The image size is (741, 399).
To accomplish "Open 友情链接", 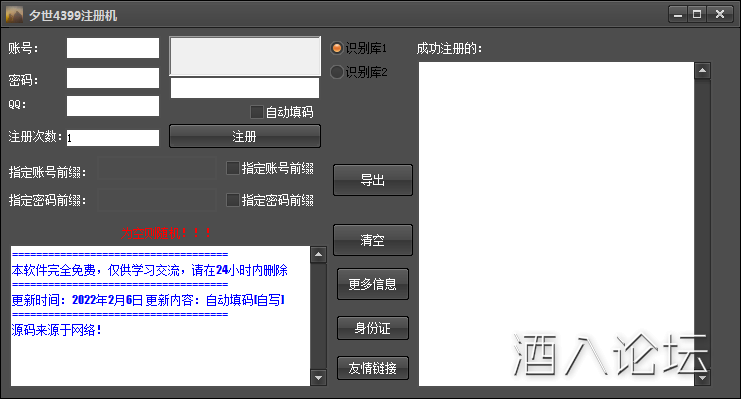I will [x=373, y=368].
